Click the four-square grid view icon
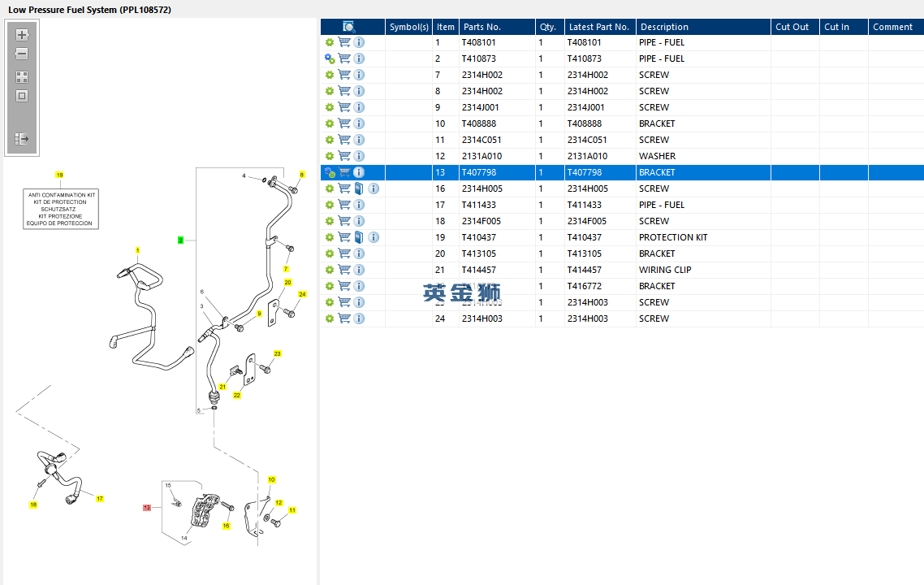924x585 pixels. [22, 77]
